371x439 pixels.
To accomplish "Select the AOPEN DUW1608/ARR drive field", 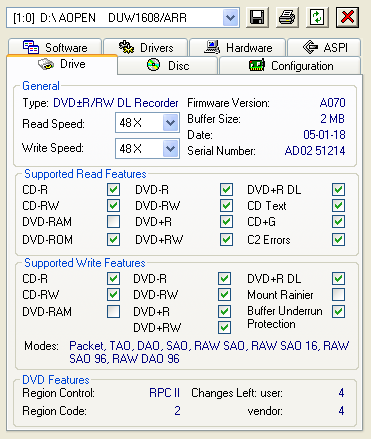I will click(123, 18).
